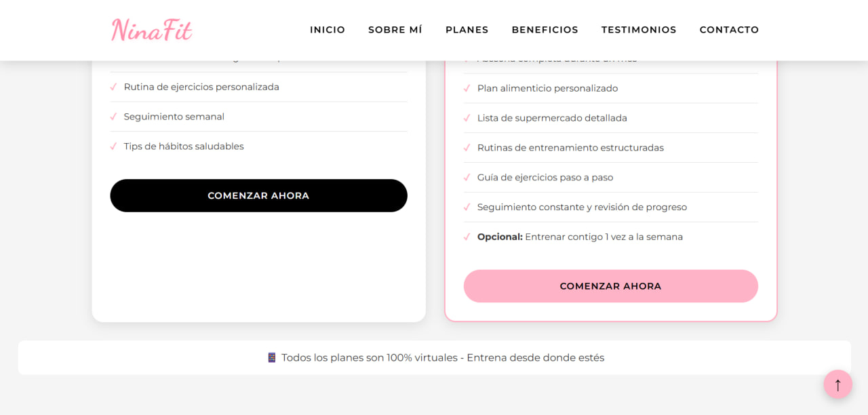Image resolution: width=868 pixels, height=415 pixels.
Task: Click the checkmark beside 'Guía de ejercicios paso a paso'
Action: coord(467,177)
